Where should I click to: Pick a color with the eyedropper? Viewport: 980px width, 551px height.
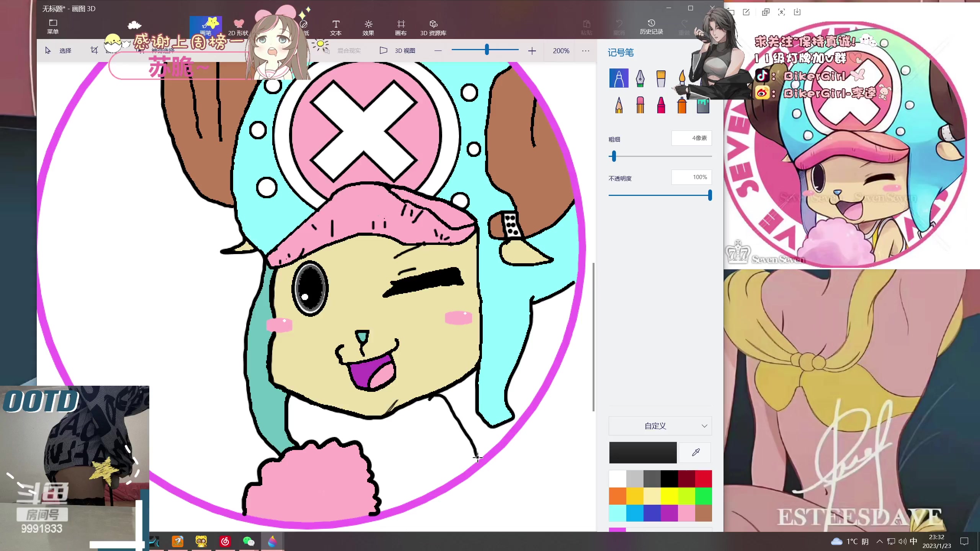pos(696,452)
